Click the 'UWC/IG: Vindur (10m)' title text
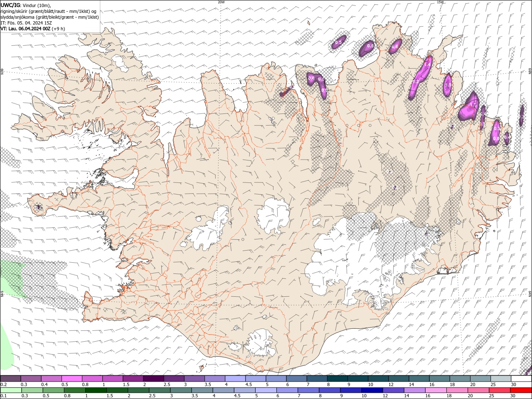Viewport: 532px width, 399px height. (26, 5)
